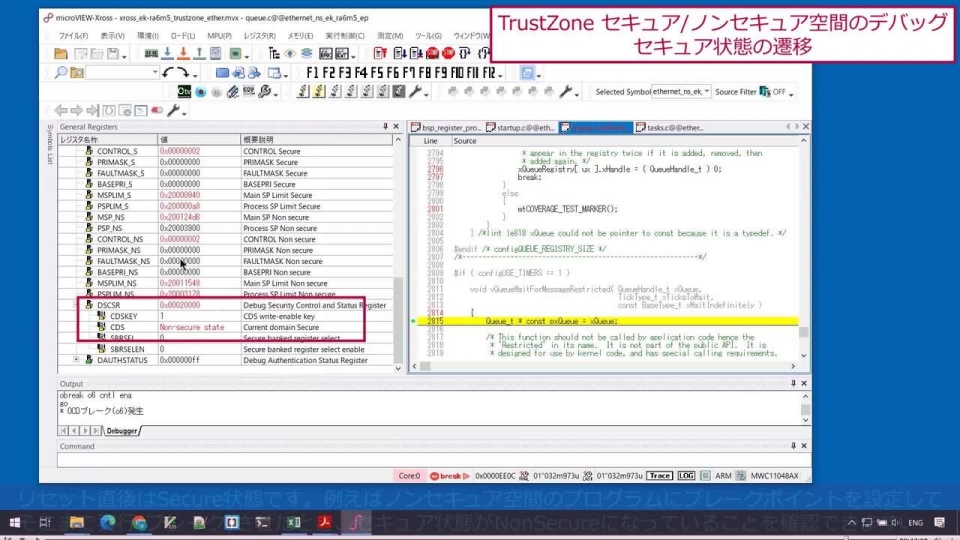The image size is (960, 540).
Task: Expand the DAUTHSTATUS register tree node
Action: pos(77,360)
